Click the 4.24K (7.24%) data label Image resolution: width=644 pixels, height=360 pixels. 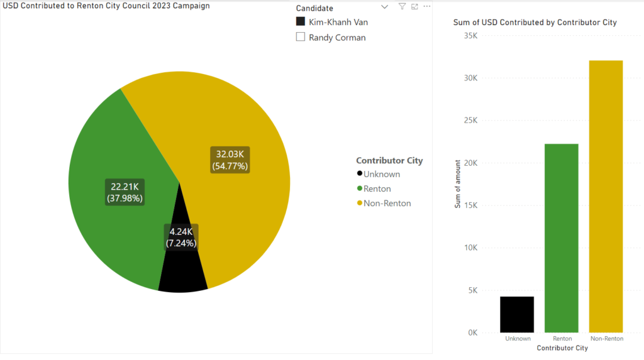(181, 236)
